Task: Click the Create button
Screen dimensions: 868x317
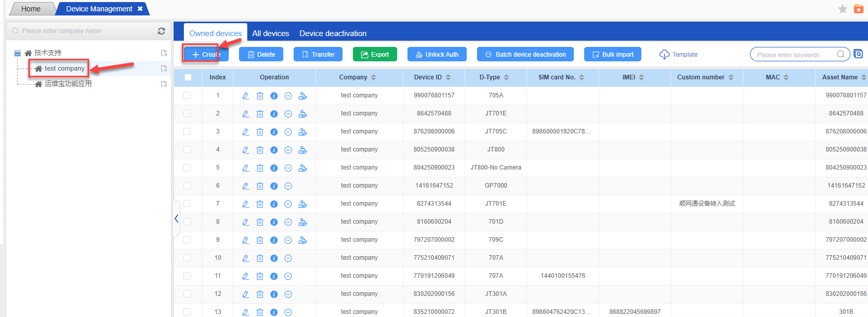Action: coord(206,55)
